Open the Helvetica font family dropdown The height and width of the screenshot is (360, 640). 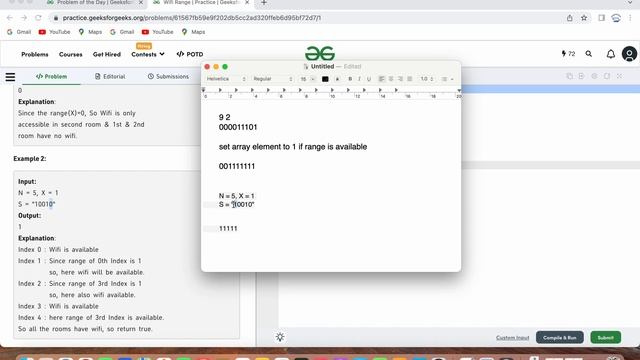pos(226,79)
